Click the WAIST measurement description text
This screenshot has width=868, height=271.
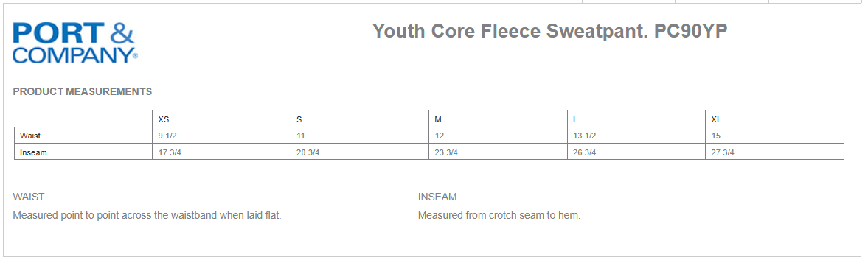click(x=147, y=216)
